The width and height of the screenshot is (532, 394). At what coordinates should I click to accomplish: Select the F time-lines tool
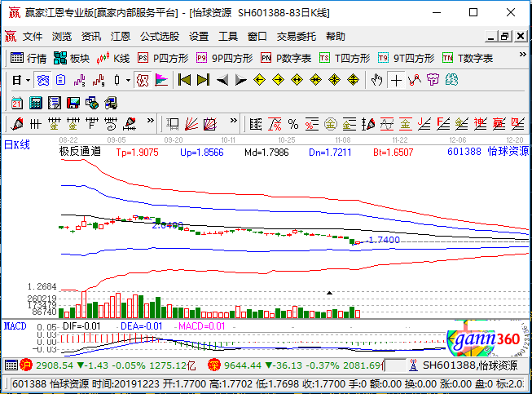[x=92, y=124]
